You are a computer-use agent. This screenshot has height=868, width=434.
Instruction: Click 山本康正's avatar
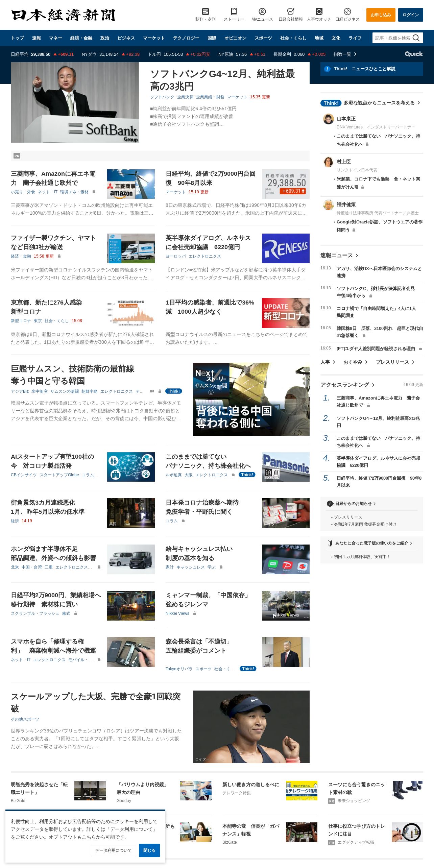328,119
